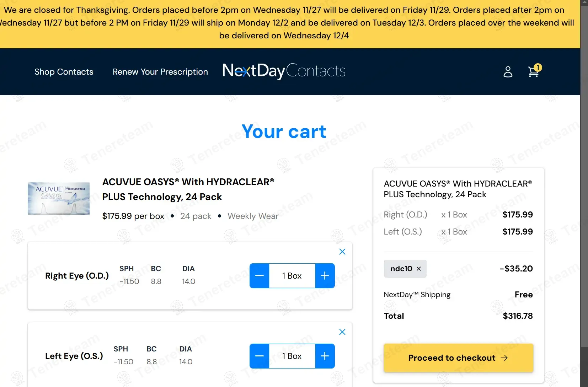Decrease Right Eye box quantity
The height and width of the screenshot is (387, 588).
point(260,276)
